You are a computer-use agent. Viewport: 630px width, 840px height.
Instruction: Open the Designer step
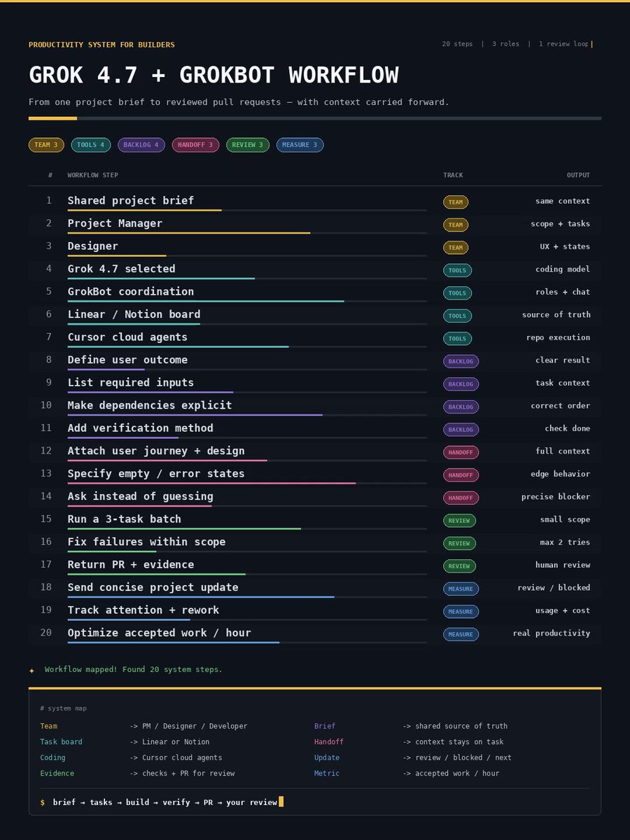coord(93,246)
